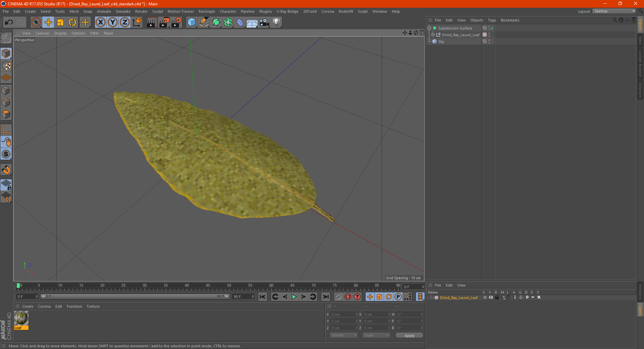Open the vertical Content Browser tab

pos(640,63)
